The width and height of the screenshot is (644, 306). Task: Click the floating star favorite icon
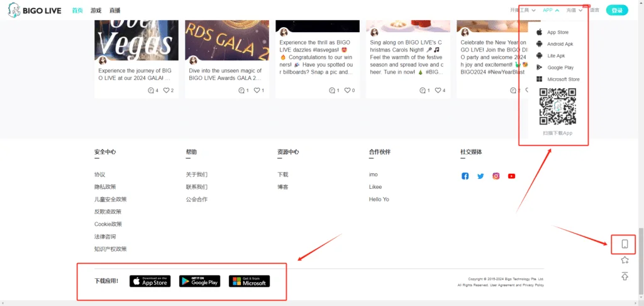tap(625, 260)
